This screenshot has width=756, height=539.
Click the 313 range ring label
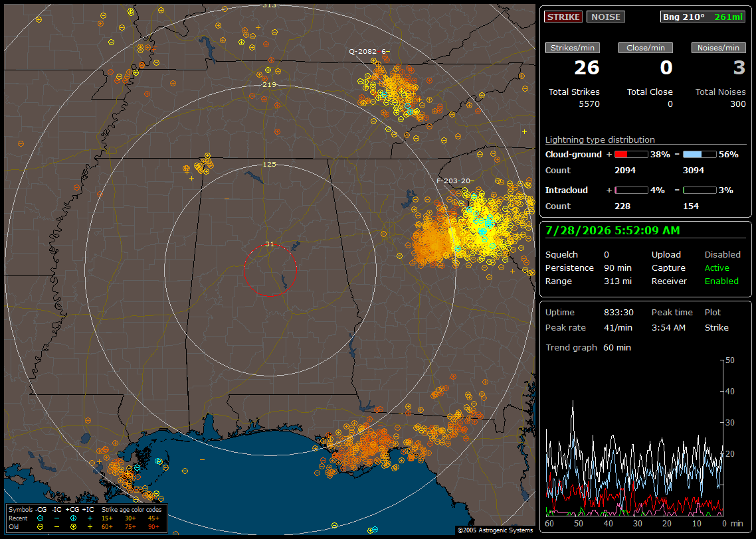269,5
